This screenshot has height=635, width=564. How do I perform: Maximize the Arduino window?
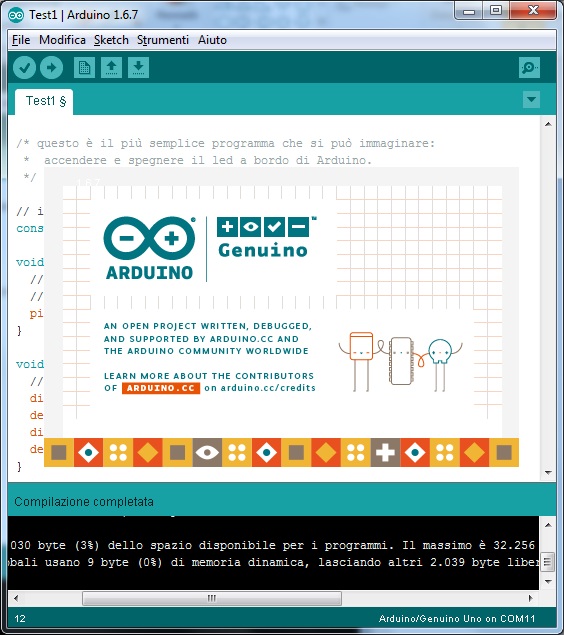click(x=496, y=11)
